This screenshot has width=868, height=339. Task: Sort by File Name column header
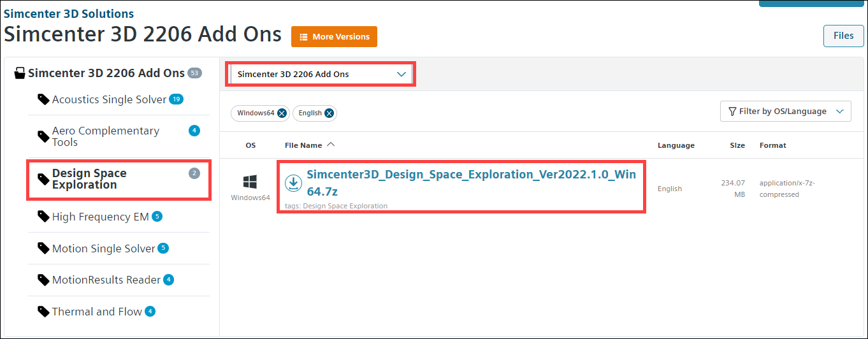pos(303,145)
